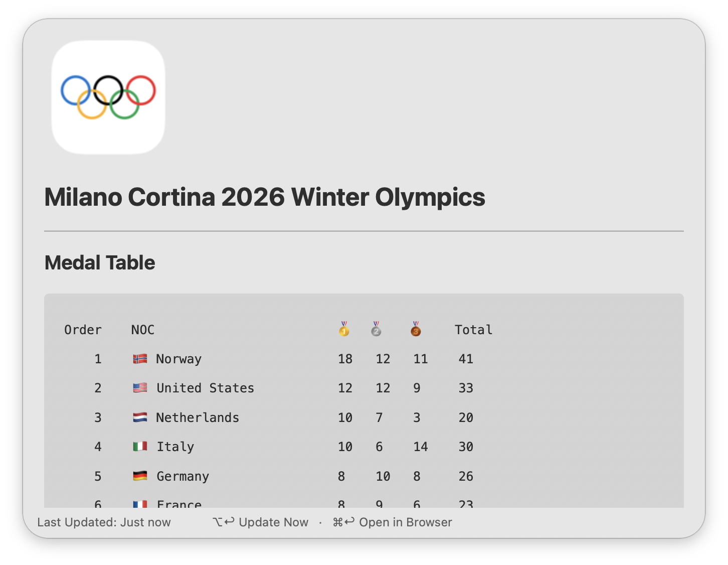Image resolution: width=728 pixels, height=565 pixels.
Task: Choose Open in Browser action
Action: coord(393,522)
